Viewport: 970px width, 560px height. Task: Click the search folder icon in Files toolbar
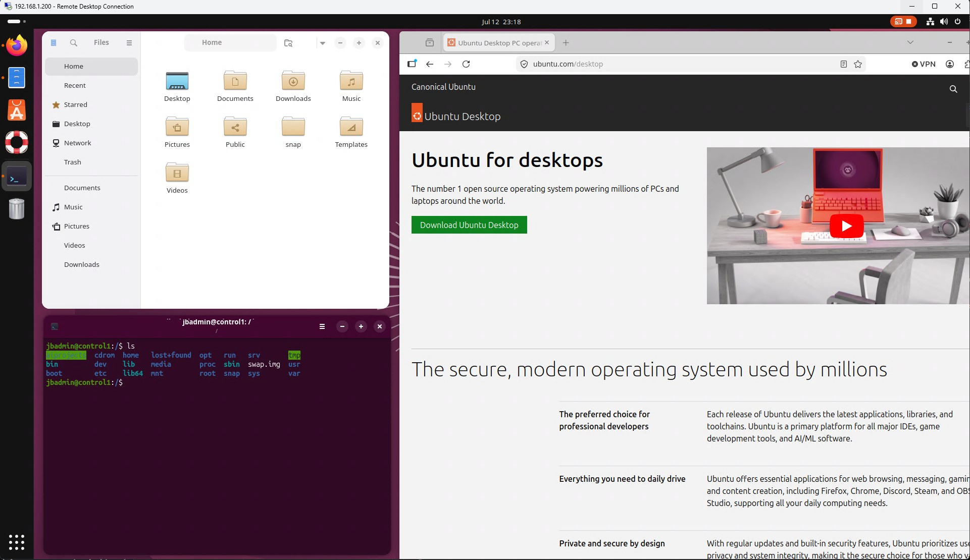point(288,43)
